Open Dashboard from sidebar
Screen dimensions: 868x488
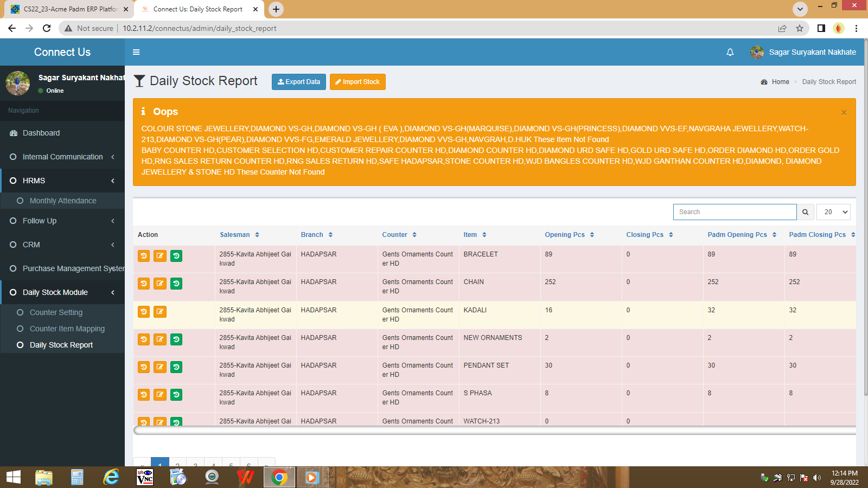point(62,133)
